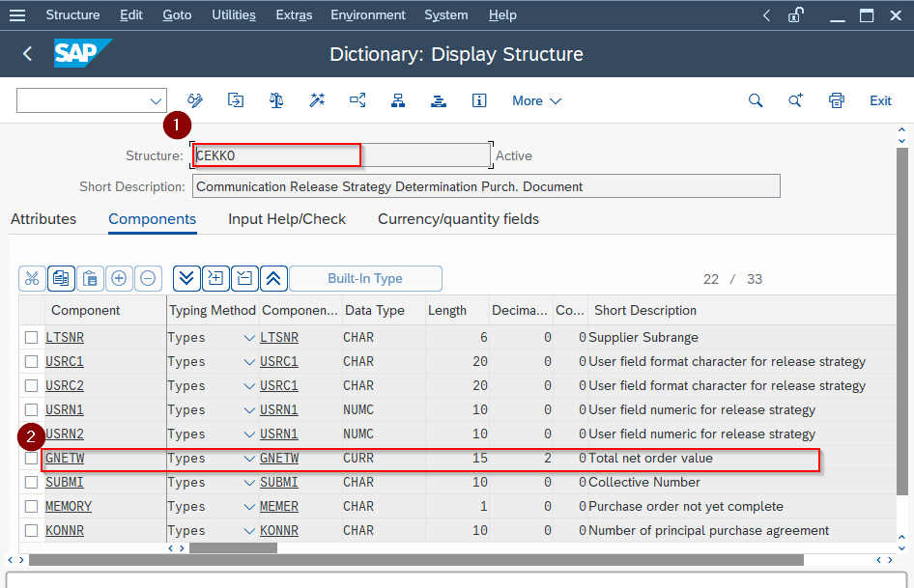Screen dimensions: 914x588
Task: Open the Structure menu
Action: click(72, 15)
